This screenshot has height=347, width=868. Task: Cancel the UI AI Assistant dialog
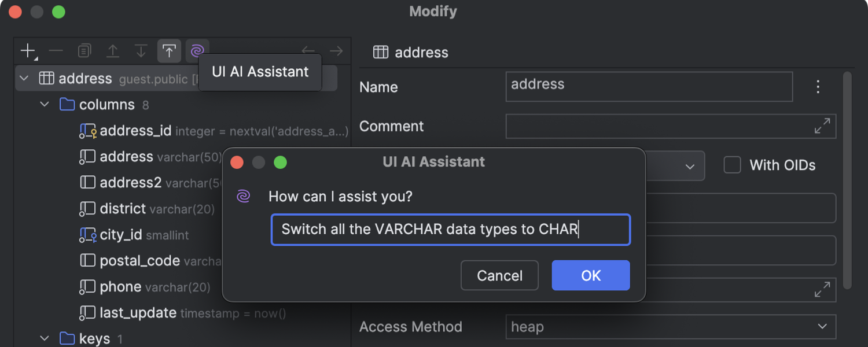tap(499, 275)
